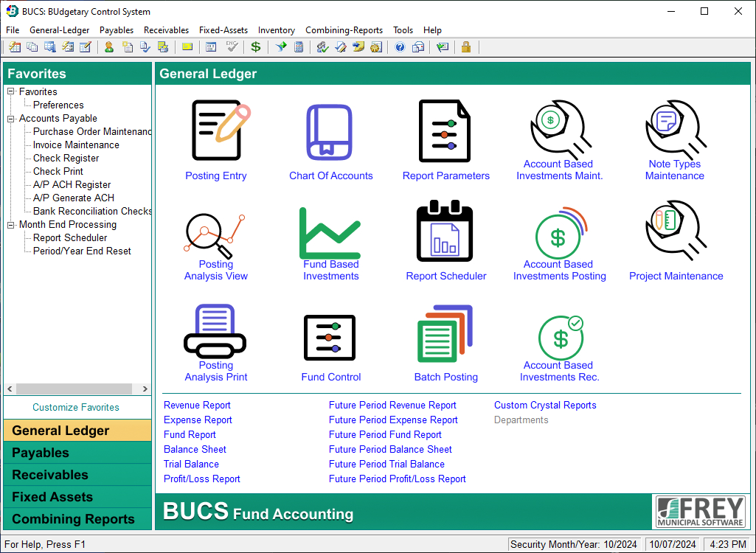Select Invoice Maintenance in the tree
The height and width of the screenshot is (553, 756).
click(x=76, y=145)
